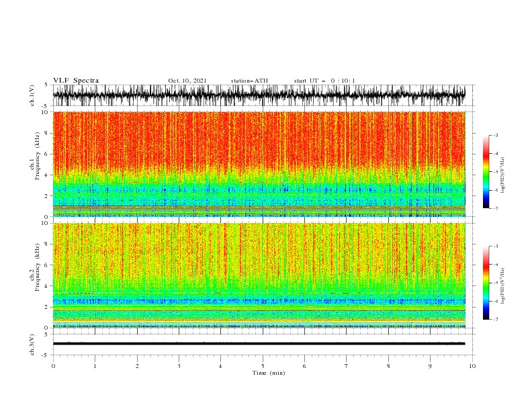Viewport: 532px width, 411px height.
Task: Click the ch.2 frequency axis "10" tick label
Action: click(46, 223)
